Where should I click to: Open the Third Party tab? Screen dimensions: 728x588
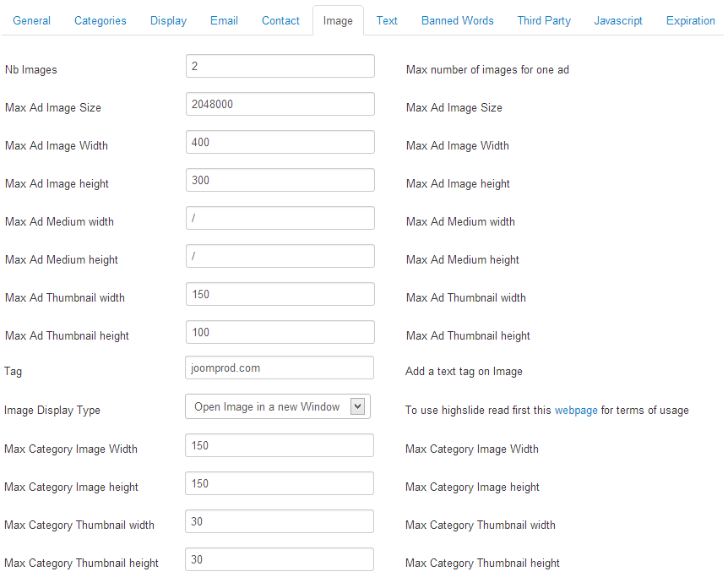544,21
